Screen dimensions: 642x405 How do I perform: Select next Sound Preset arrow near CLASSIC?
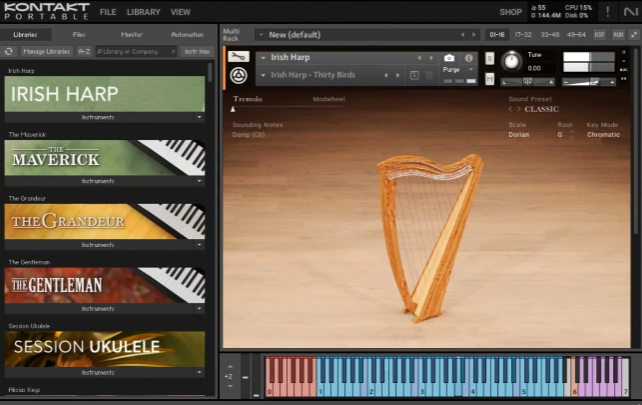(x=518, y=109)
